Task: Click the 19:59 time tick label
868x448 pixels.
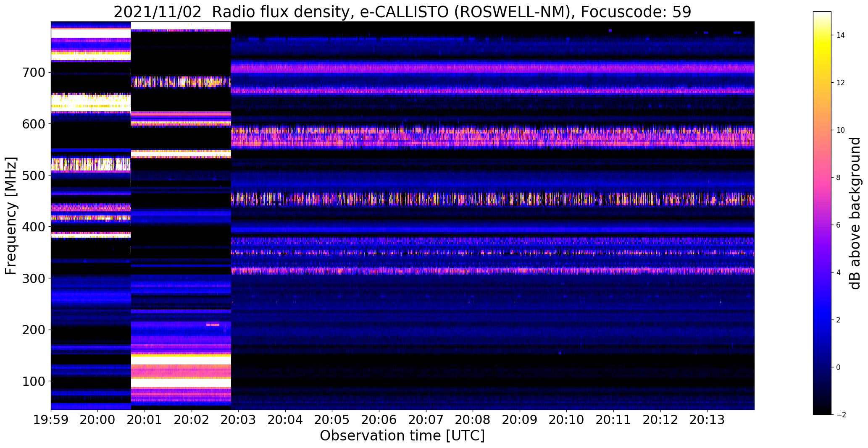Action: [x=51, y=420]
